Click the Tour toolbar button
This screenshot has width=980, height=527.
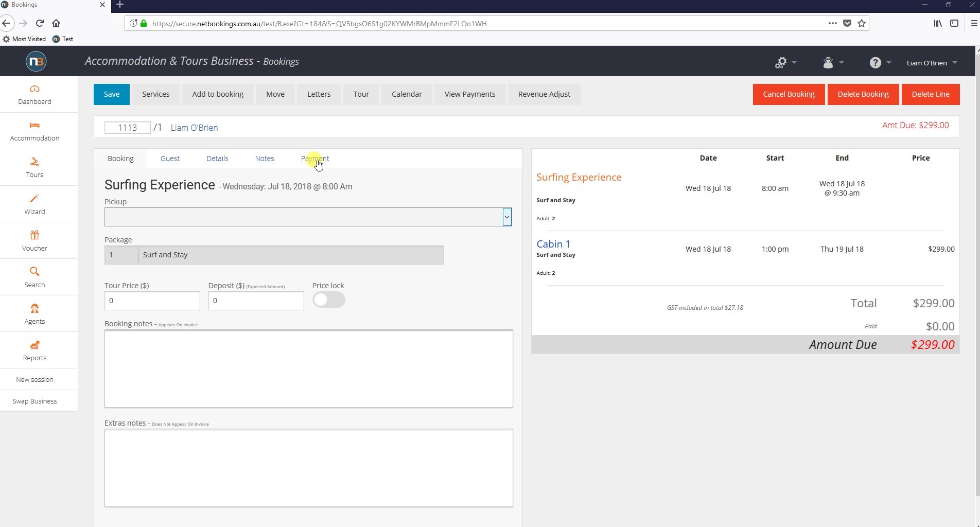tap(361, 94)
